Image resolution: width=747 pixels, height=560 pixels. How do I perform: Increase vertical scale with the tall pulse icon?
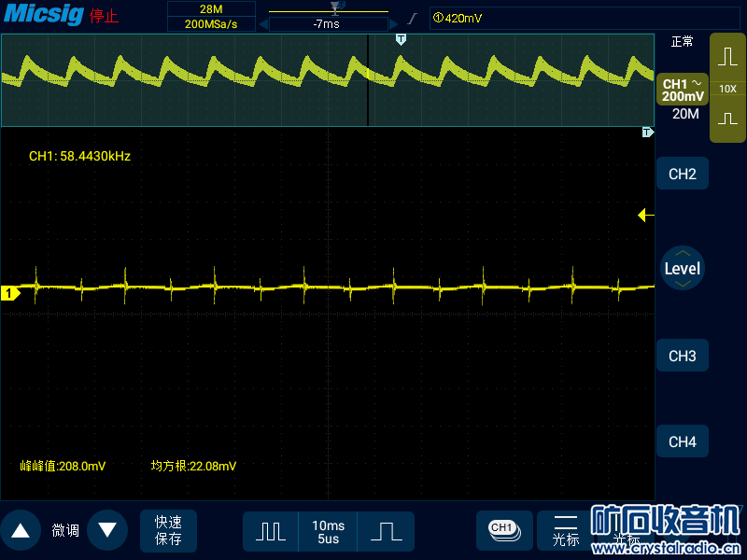tap(727, 56)
